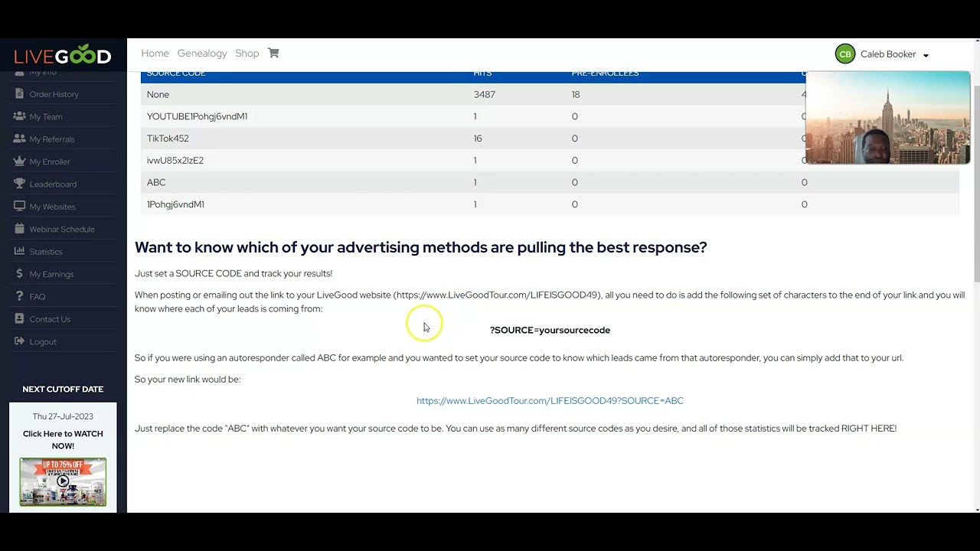Click the '3487' hits value
Screen dimensions: 980x551
pyautogui.click(x=484, y=94)
